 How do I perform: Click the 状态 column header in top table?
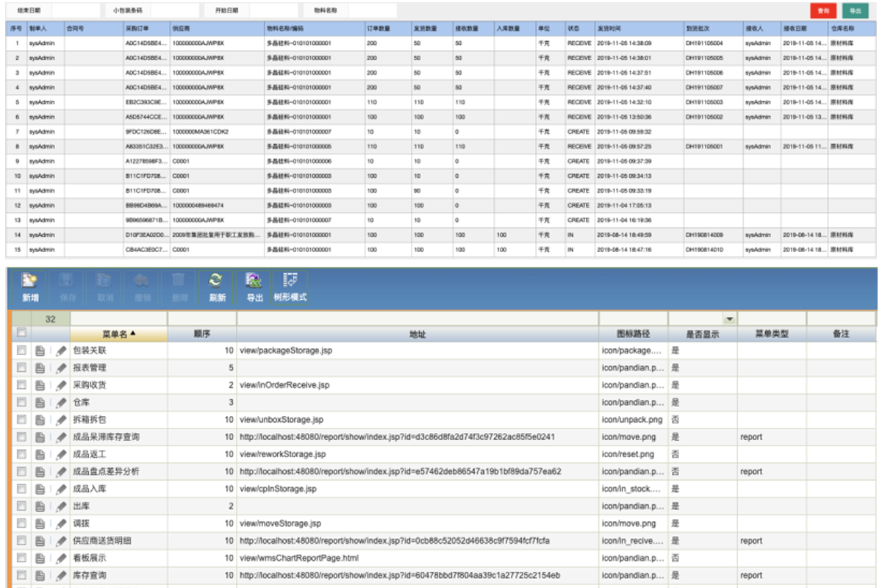point(573,28)
